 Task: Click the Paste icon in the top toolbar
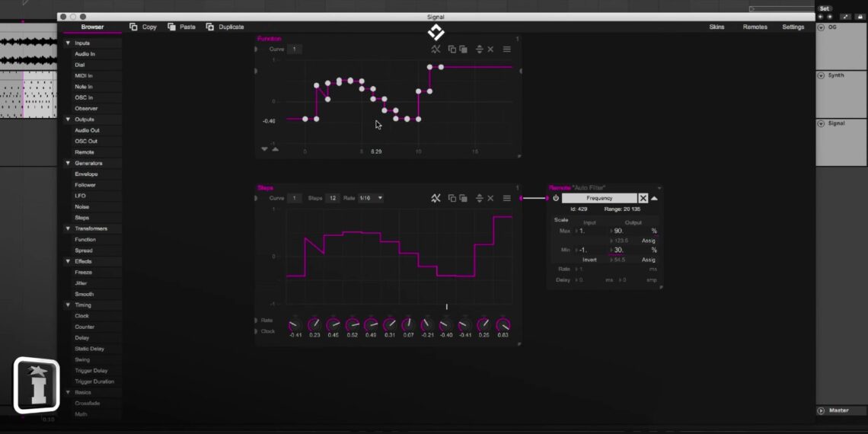point(171,27)
